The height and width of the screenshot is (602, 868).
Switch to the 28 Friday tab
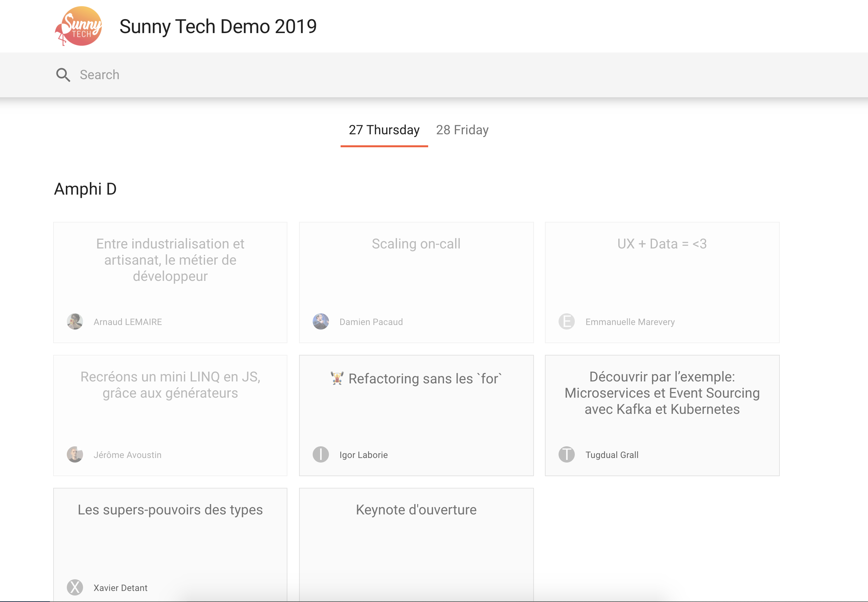tap(462, 130)
